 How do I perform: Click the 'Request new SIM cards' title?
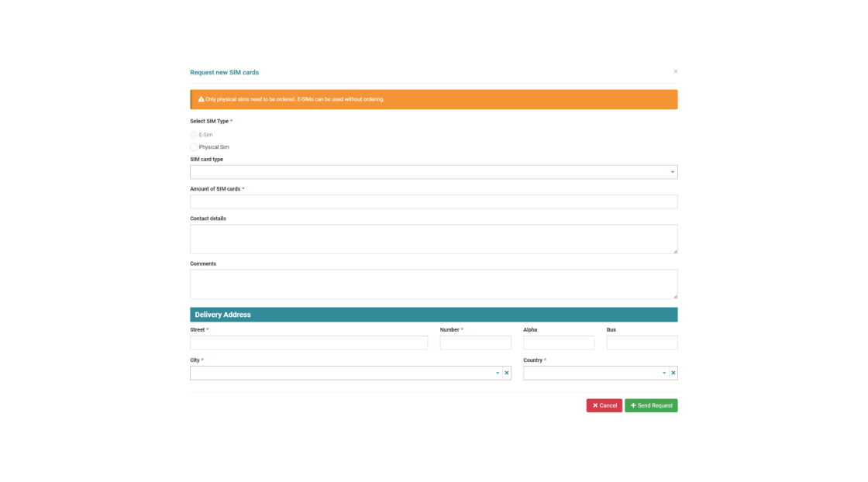click(224, 73)
